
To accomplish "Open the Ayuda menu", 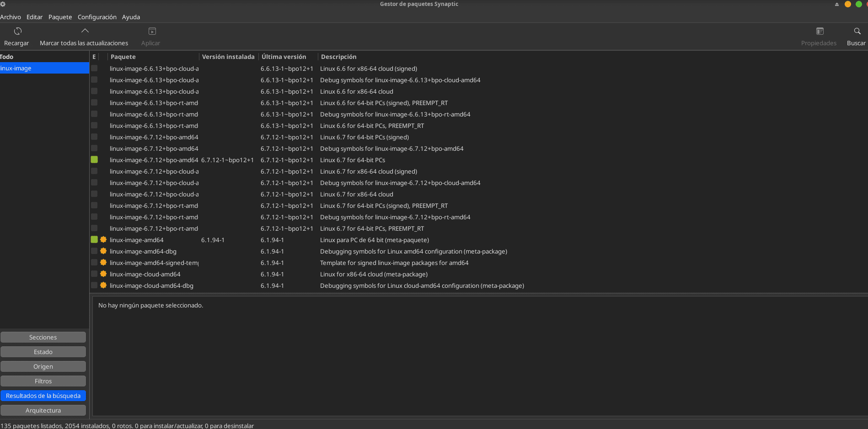I will 131,17.
